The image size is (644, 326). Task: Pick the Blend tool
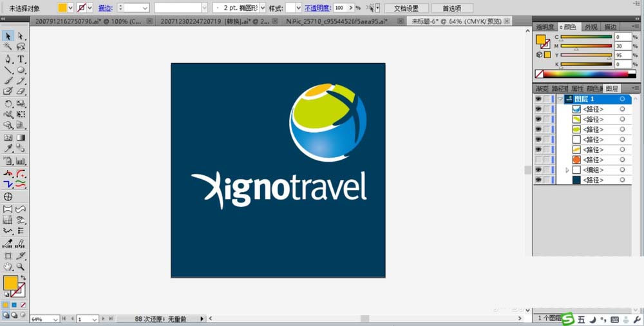(x=21, y=148)
